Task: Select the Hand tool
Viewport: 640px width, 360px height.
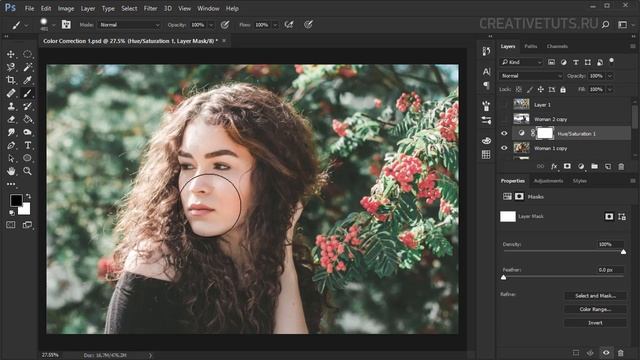Action: (x=11, y=171)
